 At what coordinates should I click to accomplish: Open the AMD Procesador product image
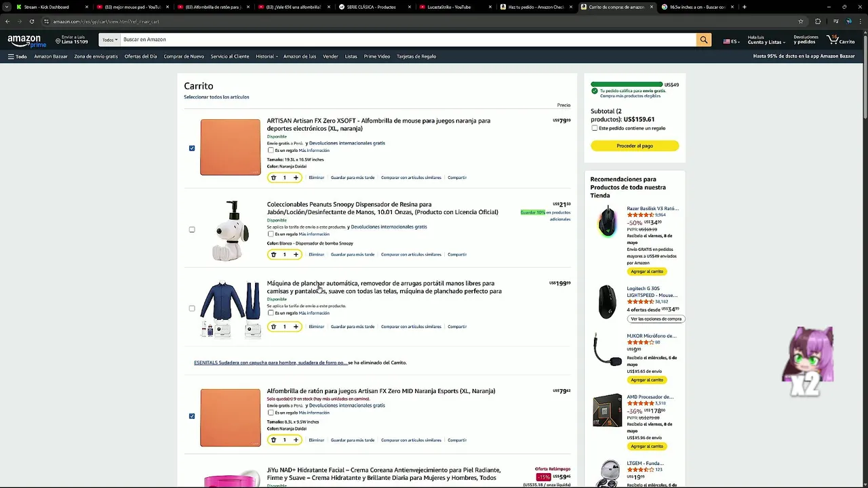[x=607, y=410]
